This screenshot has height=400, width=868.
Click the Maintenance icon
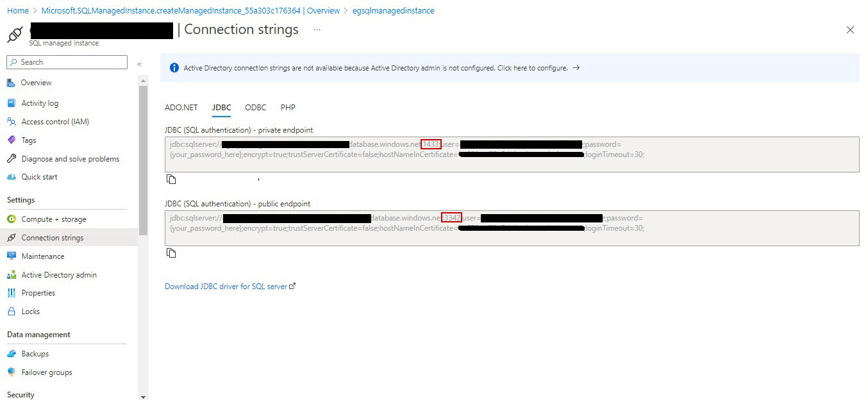point(11,256)
